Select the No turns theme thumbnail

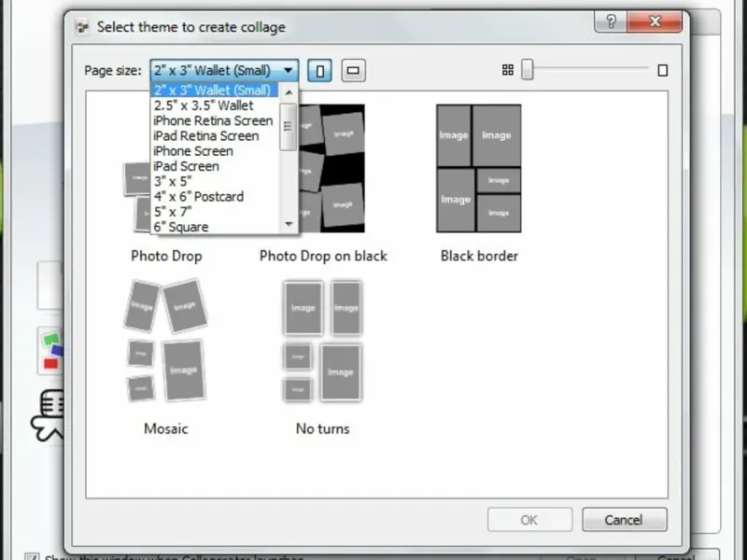point(322,341)
